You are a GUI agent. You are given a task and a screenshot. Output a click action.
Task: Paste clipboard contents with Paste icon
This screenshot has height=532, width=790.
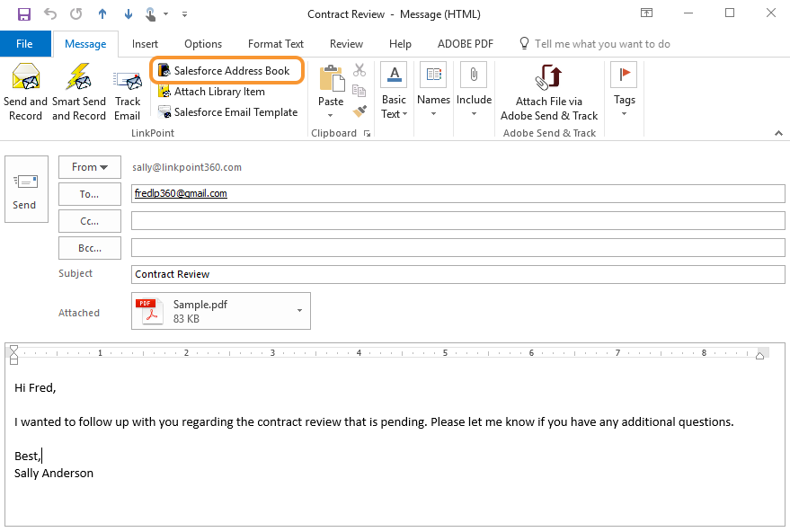tap(331, 79)
